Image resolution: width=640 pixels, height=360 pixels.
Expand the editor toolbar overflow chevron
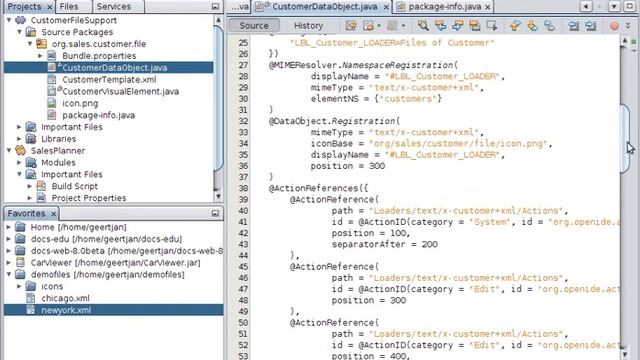[x=628, y=26]
